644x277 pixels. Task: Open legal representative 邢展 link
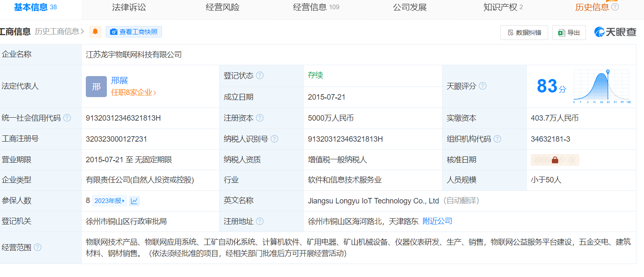[119, 81]
